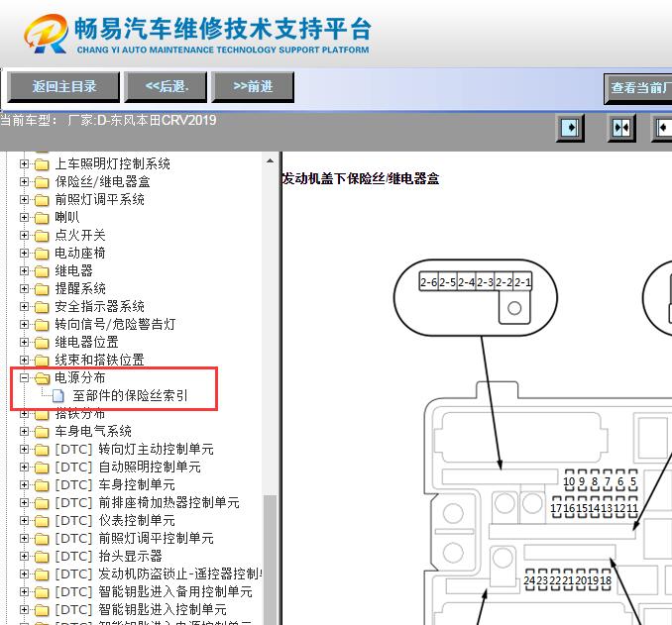Screen dimensions: 672x625
Task: Open 至部件的保险丝索引 page
Action: [130, 396]
